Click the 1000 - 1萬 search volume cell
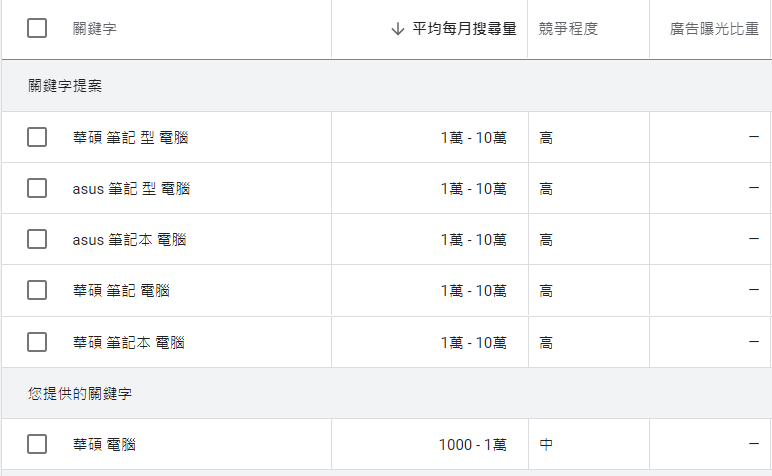 coord(472,444)
